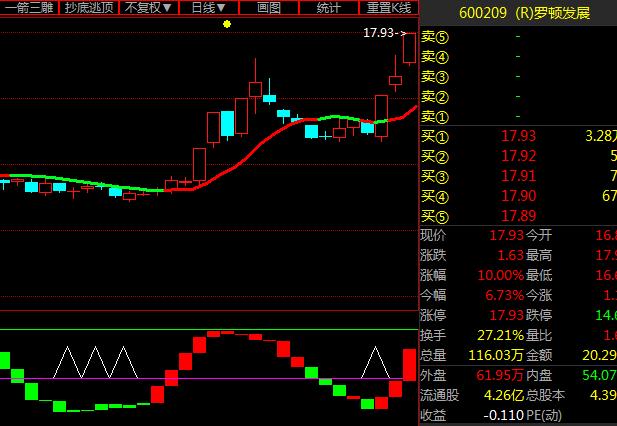Click the latest candlestick at 17.93
This screenshot has height=426, width=617.
409,49
